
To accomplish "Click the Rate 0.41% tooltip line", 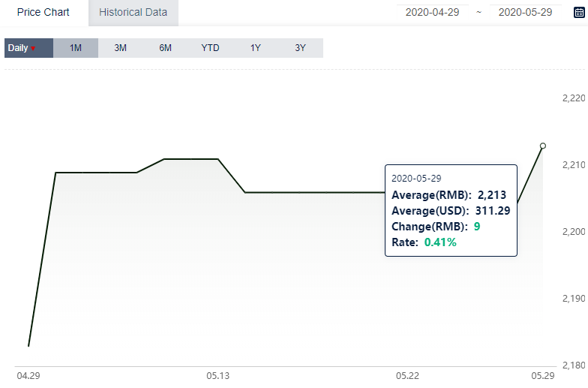I will (424, 242).
